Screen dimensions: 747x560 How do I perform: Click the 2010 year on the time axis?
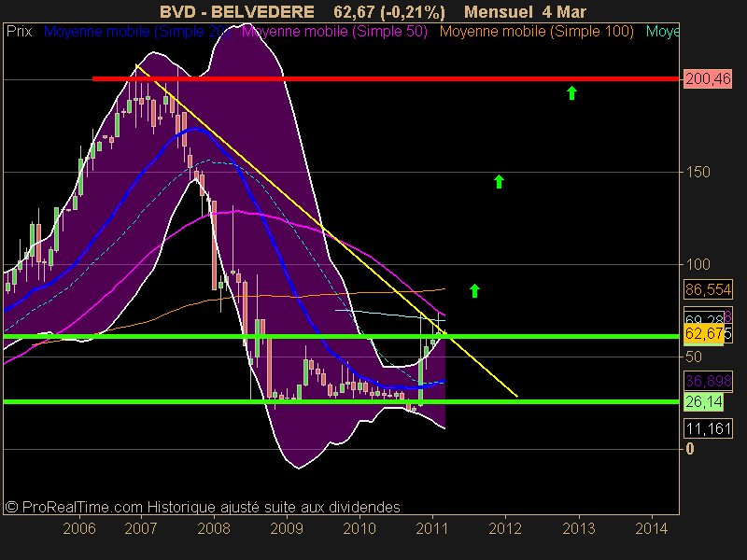click(359, 528)
